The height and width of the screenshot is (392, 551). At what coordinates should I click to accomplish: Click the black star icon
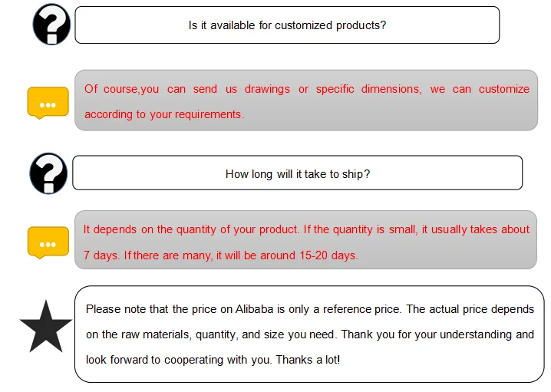click(x=46, y=328)
